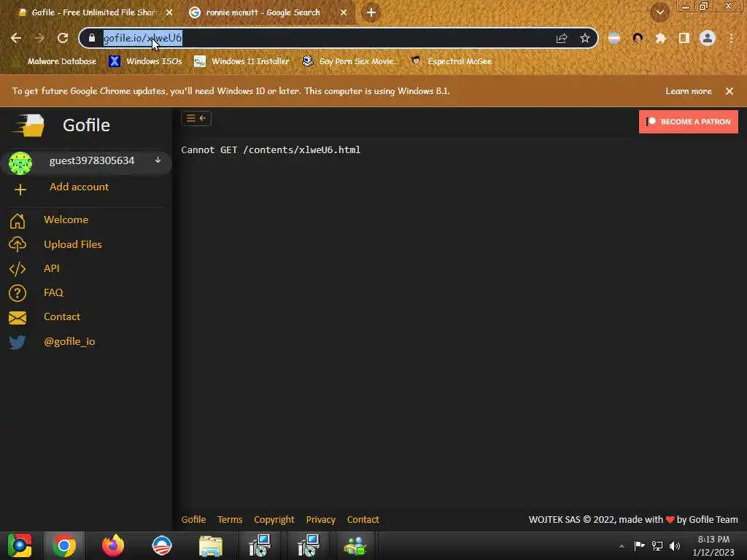
Task: Click the browser back arrow
Action: click(16, 38)
